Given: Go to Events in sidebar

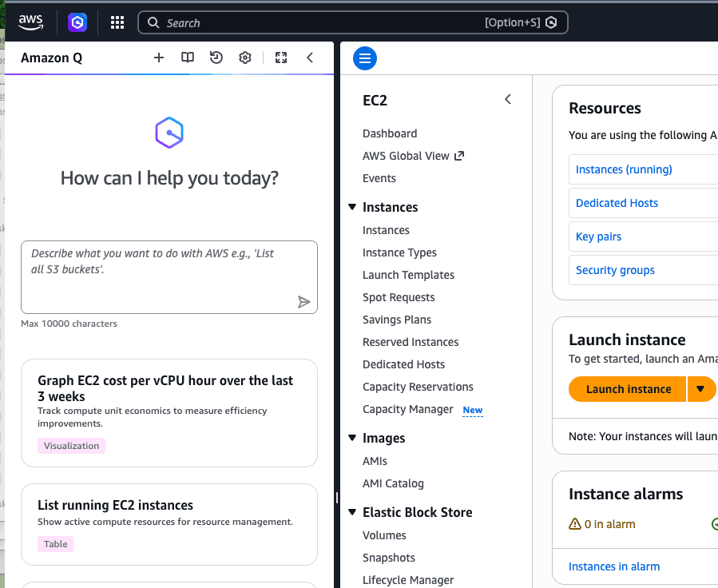Looking at the screenshot, I should tap(379, 179).
